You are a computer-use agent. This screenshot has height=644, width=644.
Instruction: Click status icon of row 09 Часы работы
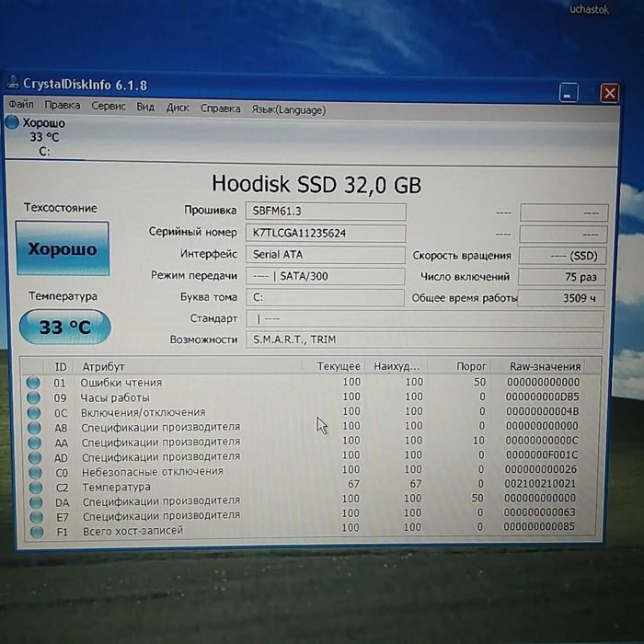coord(34,397)
